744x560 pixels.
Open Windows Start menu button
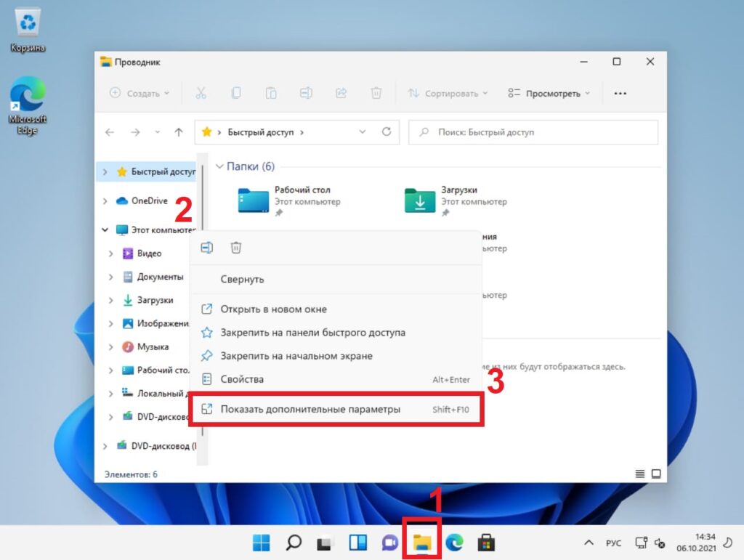[x=261, y=543]
